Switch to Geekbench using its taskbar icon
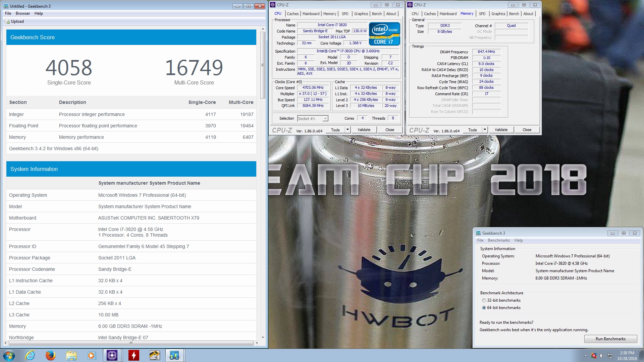This screenshot has height=362, width=644. pos(174,355)
